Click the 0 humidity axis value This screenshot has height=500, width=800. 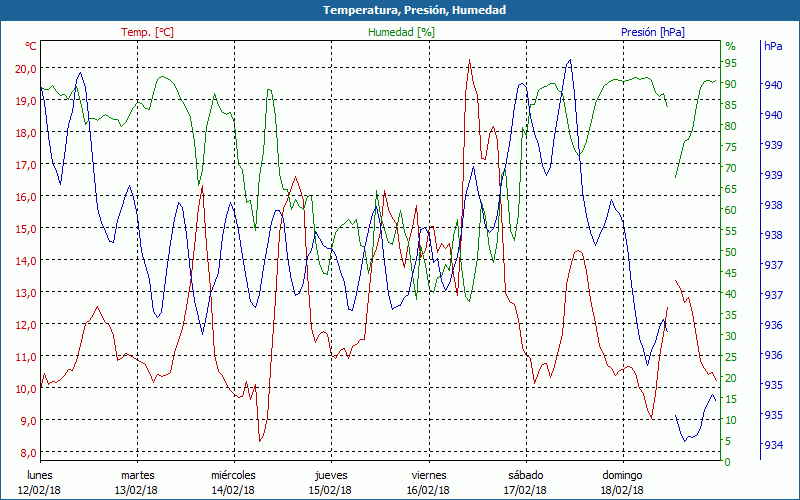[728, 462]
